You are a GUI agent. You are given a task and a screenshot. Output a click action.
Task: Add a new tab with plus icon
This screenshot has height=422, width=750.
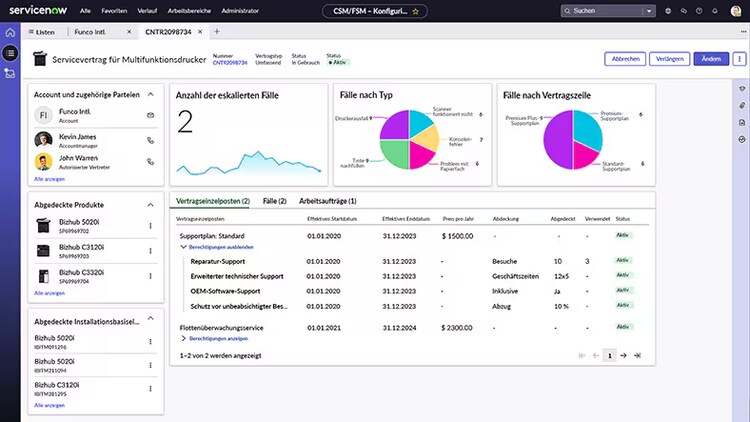(x=217, y=32)
